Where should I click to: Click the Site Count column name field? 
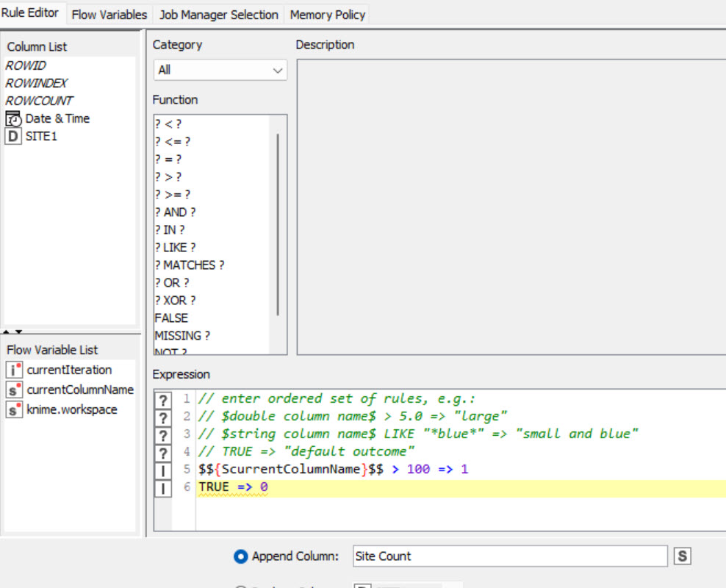tap(509, 556)
